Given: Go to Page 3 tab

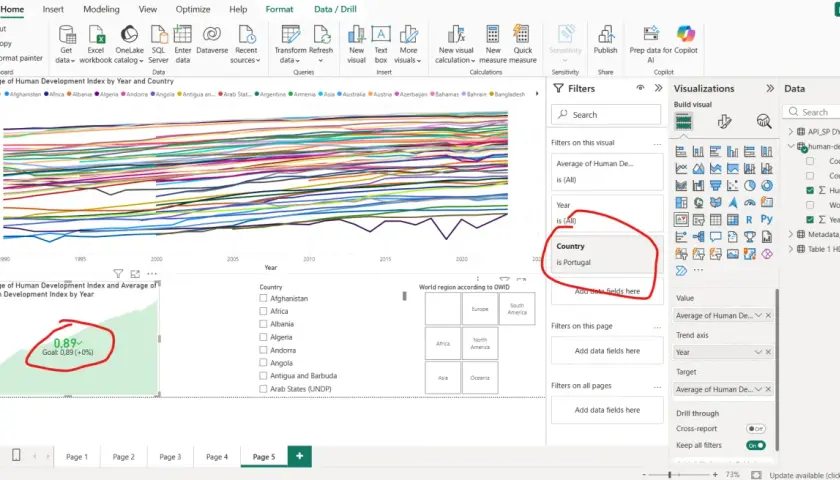Looking at the screenshot, I should (x=170, y=456).
